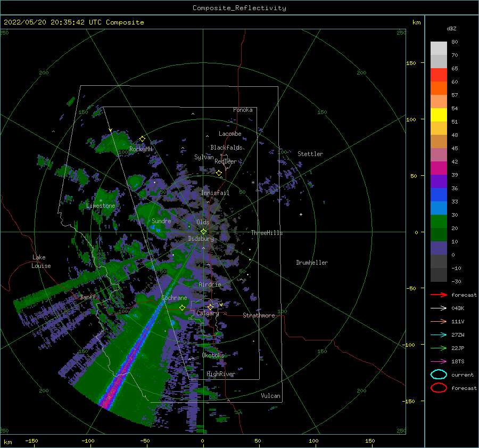Click the Strathmore label
Image resolution: width=479 pixels, height=448 pixels.
click(x=259, y=315)
